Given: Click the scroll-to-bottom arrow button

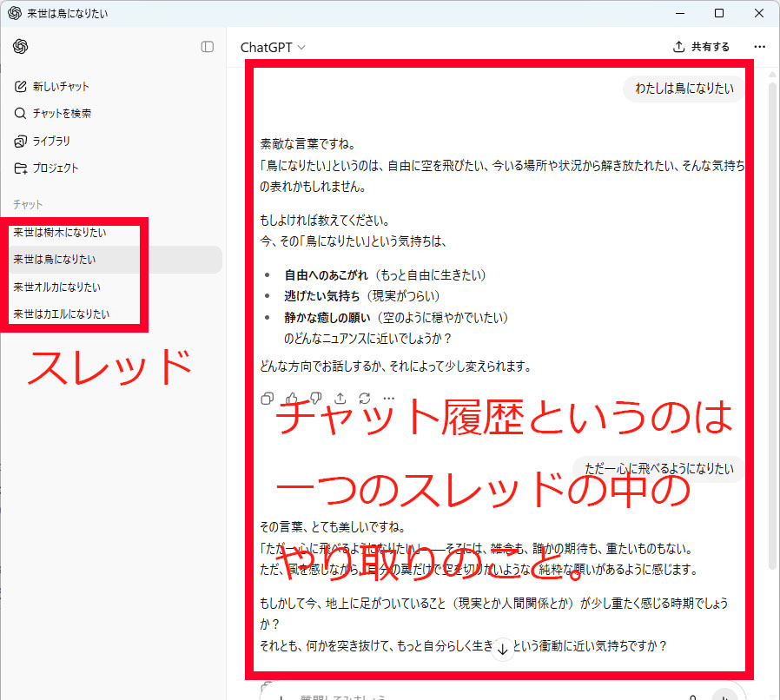Looking at the screenshot, I should [x=503, y=649].
